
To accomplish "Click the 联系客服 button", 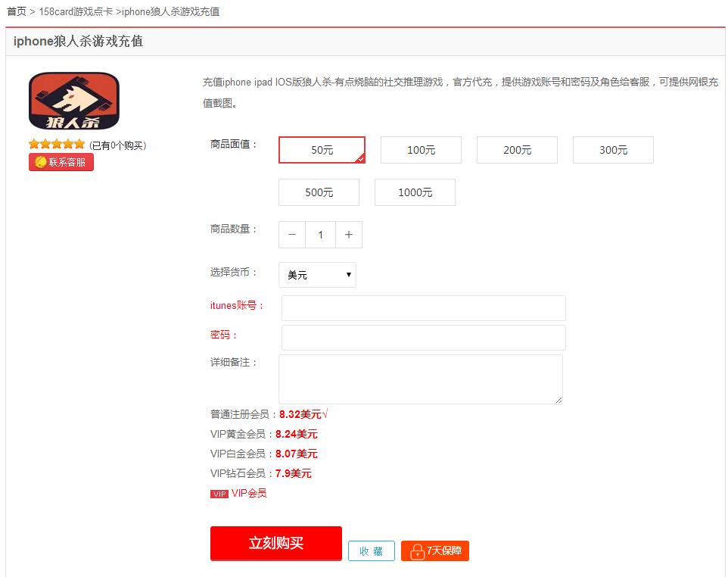I will pos(61,162).
